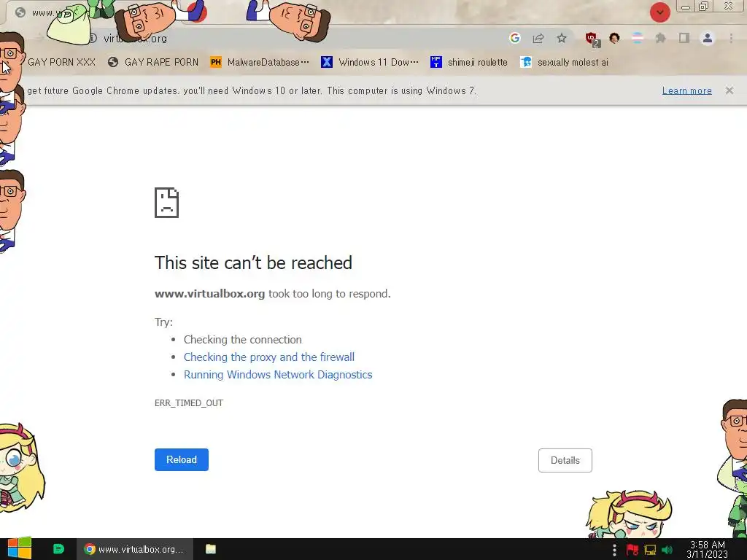Screen dimensions: 747x560
Task: Click the This site can't be reached heading
Action: [253, 262]
